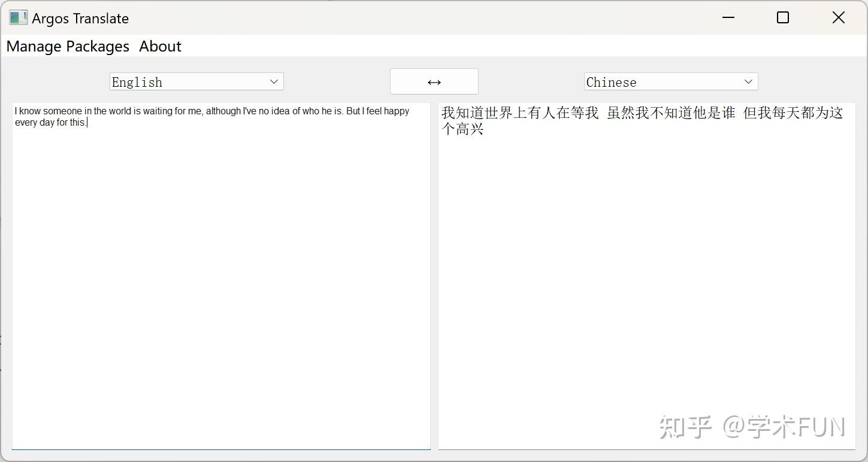Click the minimize icon in the title bar
Image resolution: width=868 pixels, height=462 pixels.
[728, 17]
